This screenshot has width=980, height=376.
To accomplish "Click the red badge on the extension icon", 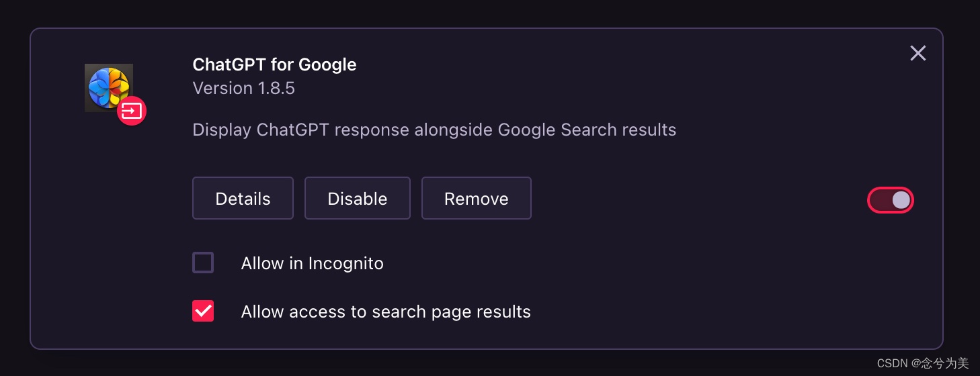I will point(132,111).
